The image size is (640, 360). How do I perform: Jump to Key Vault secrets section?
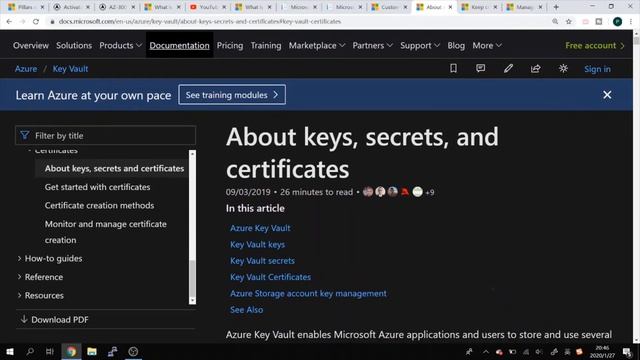[262, 261]
